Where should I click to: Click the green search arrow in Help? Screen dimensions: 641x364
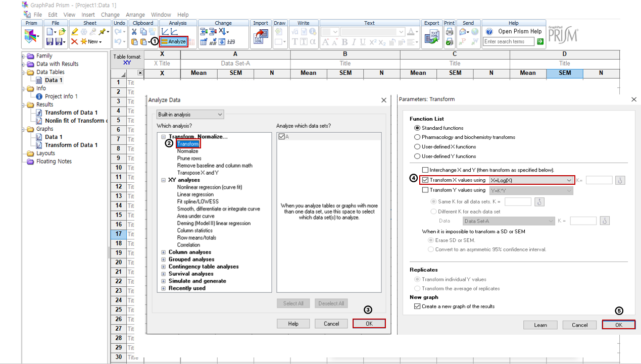(540, 41)
